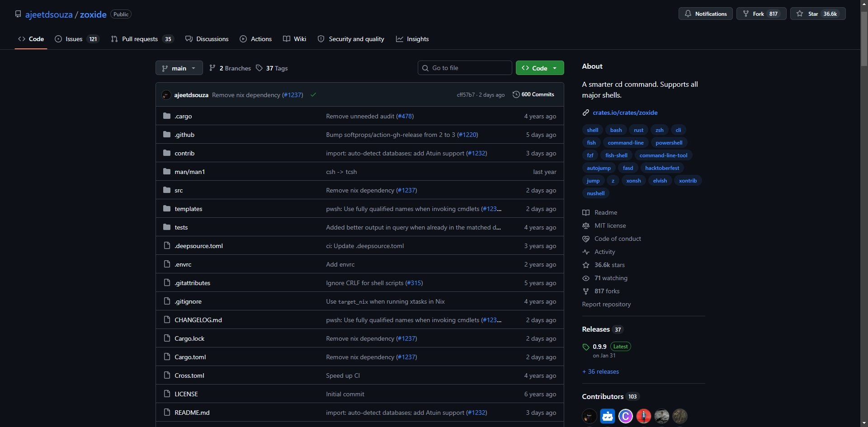Select the nushell topic tag
Viewport: 868px width, 427px height.
(x=595, y=193)
